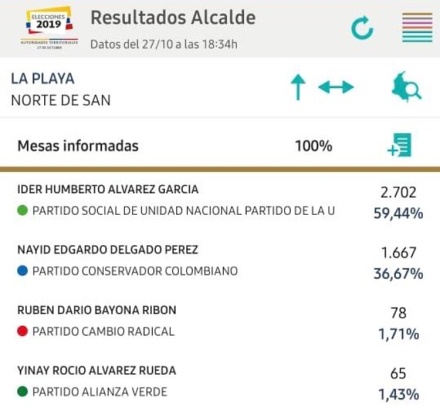The width and height of the screenshot is (440, 411).
Task: Open the Colombia map search icon
Action: point(406,87)
